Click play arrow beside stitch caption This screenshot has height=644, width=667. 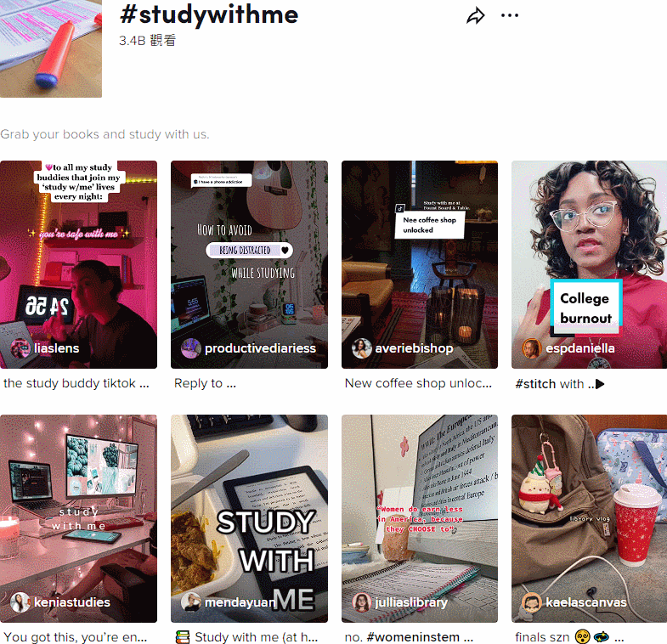point(600,384)
